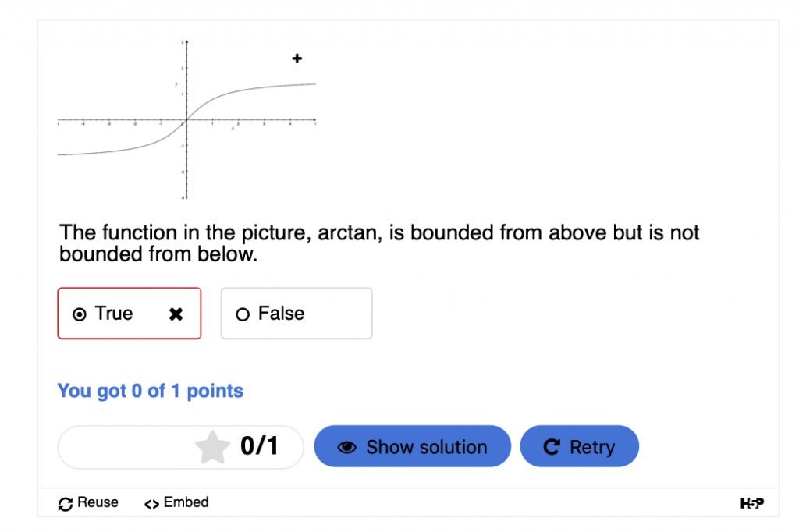This screenshot has height=532, width=799.
Task: Click the H5P logo
Action: pos(751,504)
